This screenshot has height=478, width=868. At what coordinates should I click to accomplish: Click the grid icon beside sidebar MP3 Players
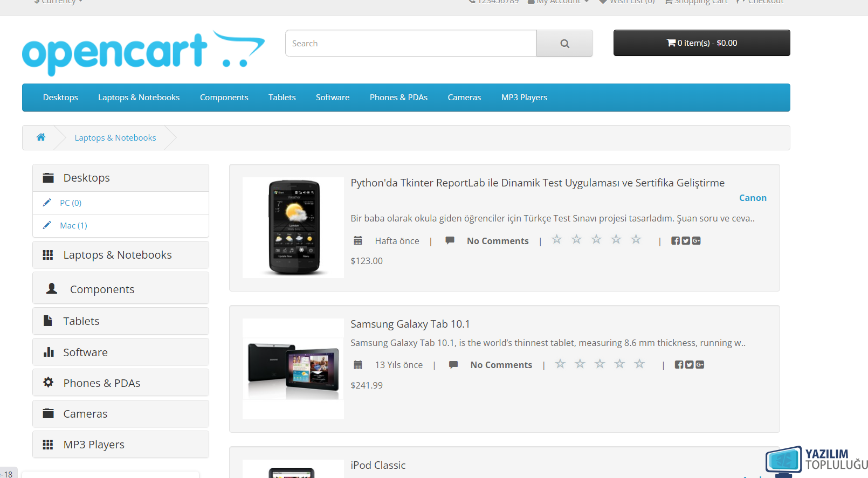tap(48, 445)
